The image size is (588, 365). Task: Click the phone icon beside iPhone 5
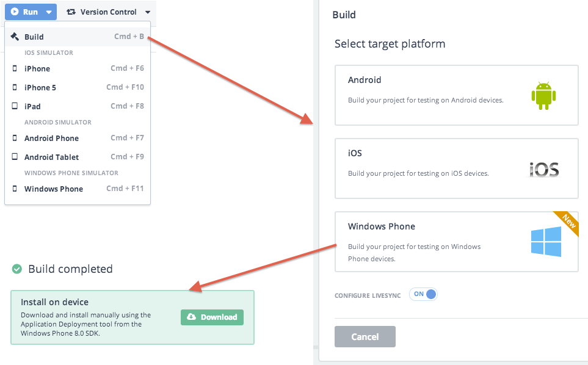15,87
